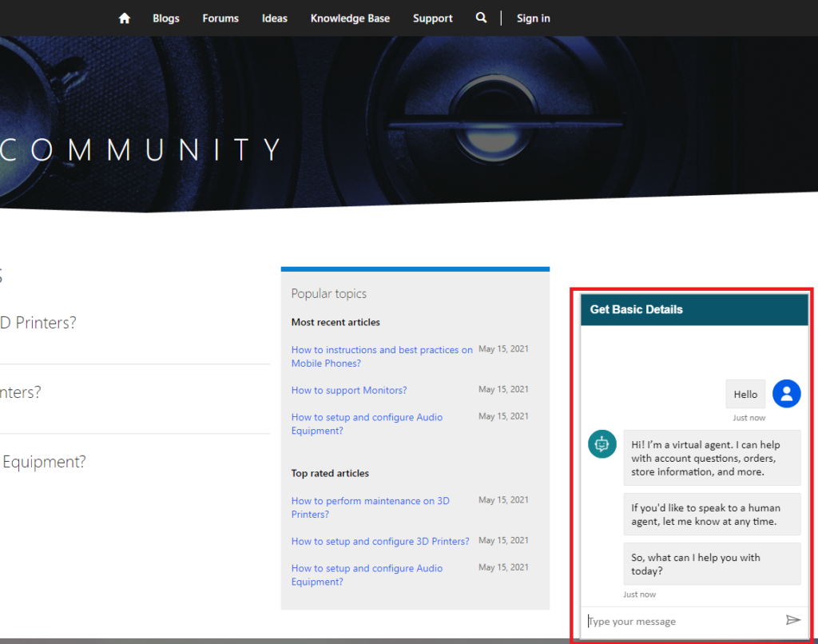The width and height of the screenshot is (818, 644).
Task: Open the search magnifier icon
Action: (481, 18)
